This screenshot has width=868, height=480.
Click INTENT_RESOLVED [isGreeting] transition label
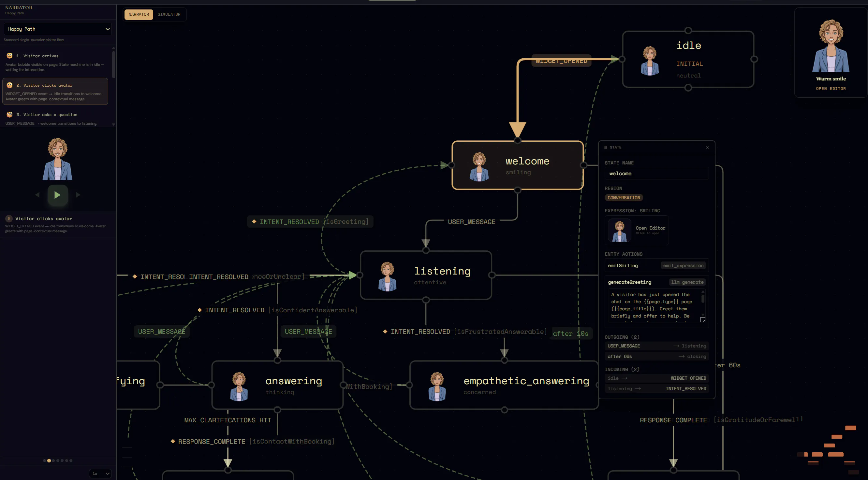click(x=310, y=221)
